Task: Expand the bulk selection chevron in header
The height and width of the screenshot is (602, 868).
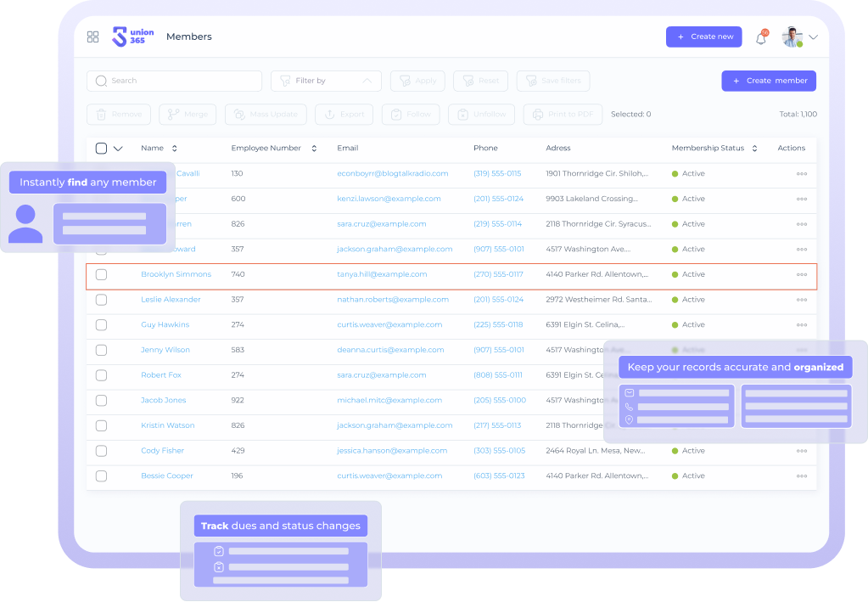Action: tap(118, 149)
